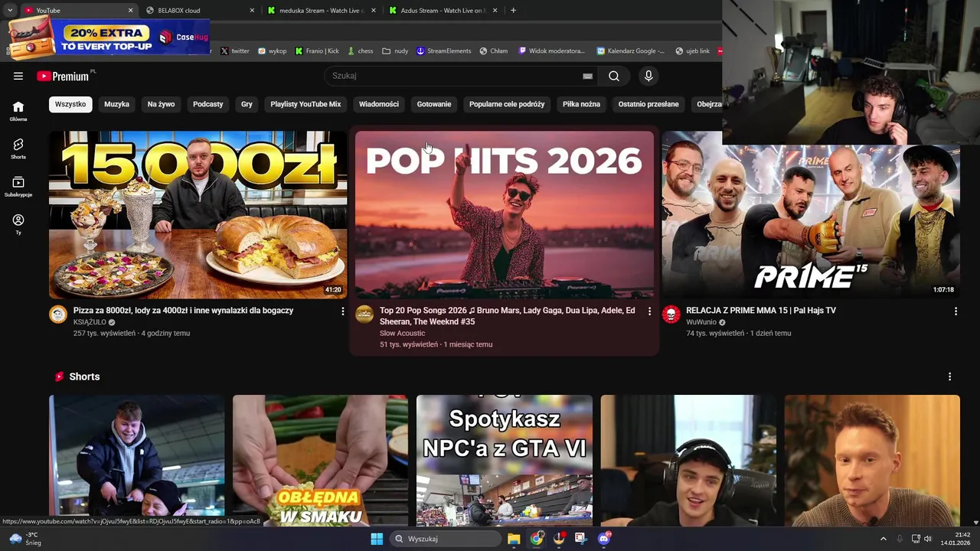Viewport: 980px width, 551px height.
Task: Click the Chrome icon in the taskbar
Action: click(x=537, y=539)
